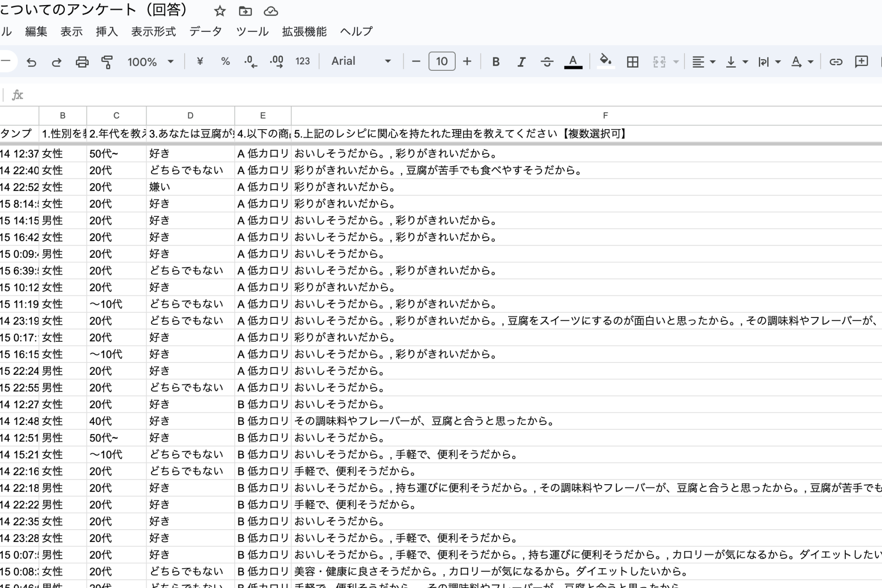Open the fill color bucket

[605, 61]
